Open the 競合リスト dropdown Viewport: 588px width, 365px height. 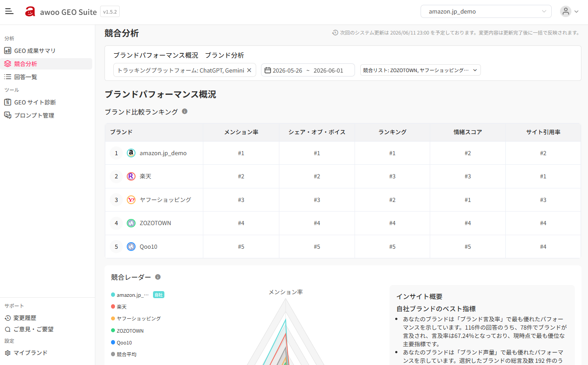coord(421,70)
